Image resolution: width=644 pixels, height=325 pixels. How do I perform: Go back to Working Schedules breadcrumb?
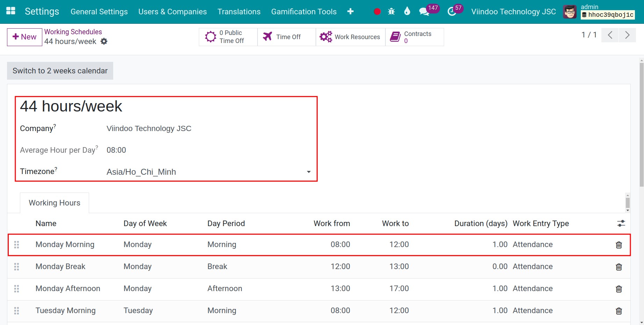click(x=73, y=32)
